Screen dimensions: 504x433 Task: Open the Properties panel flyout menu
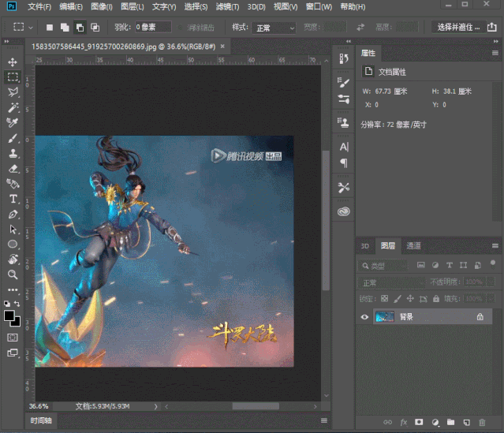point(495,53)
